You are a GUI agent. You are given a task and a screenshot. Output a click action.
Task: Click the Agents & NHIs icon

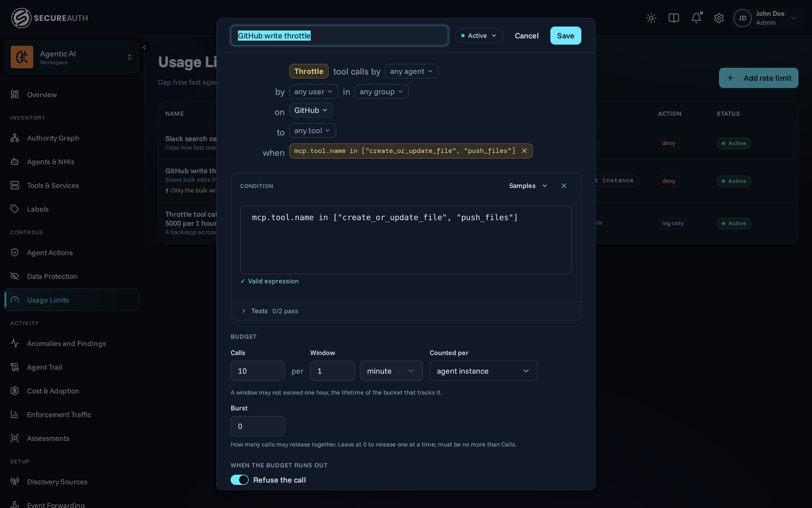click(15, 161)
